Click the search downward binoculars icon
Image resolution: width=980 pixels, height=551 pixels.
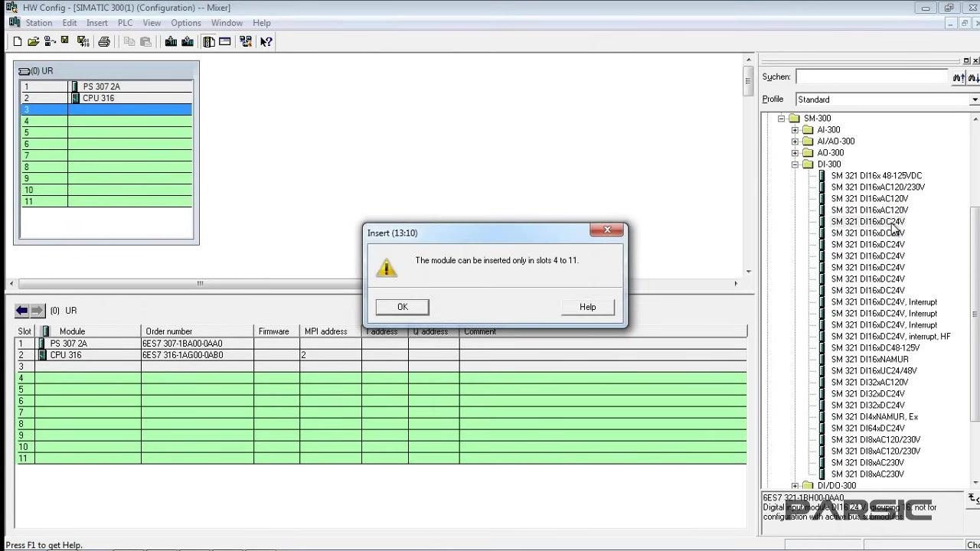click(974, 77)
